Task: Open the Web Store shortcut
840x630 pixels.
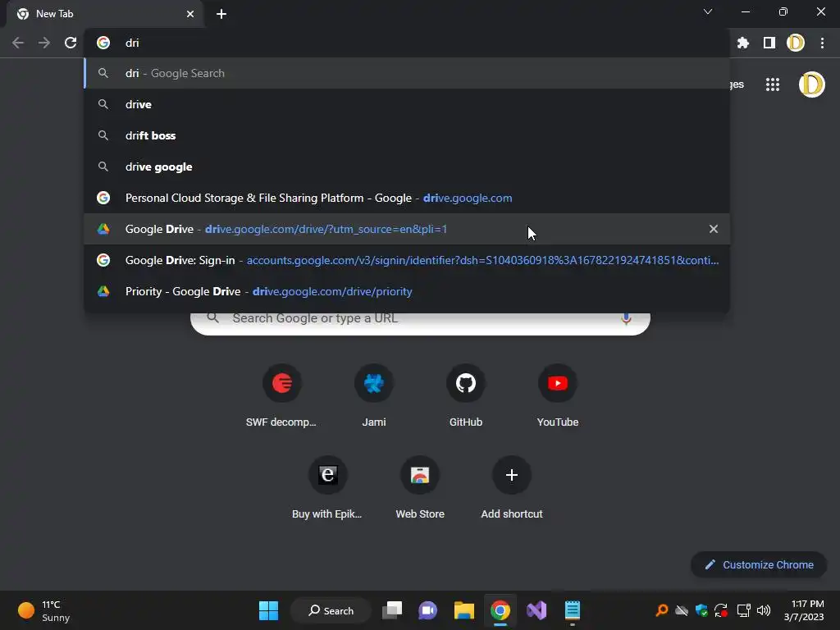Action: [x=419, y=488]
